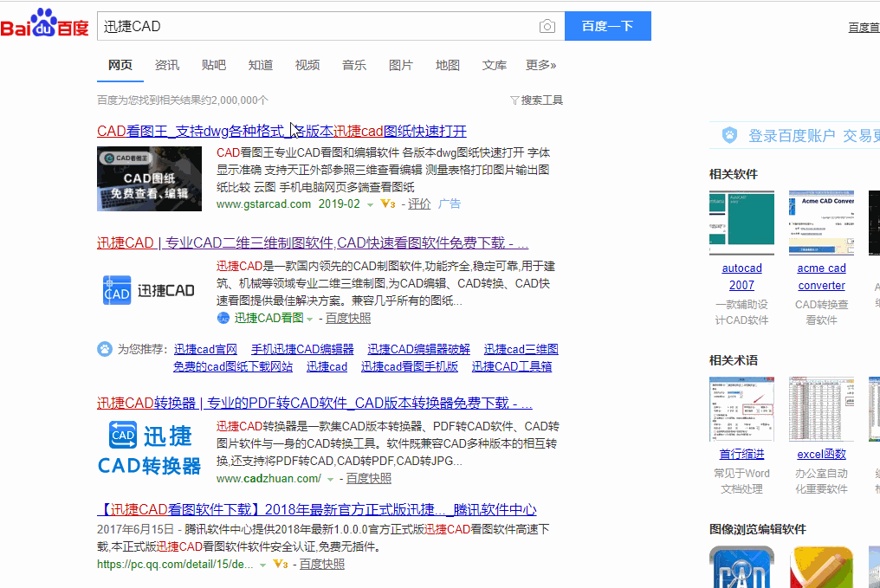Open the https://pc.qq.com/detail/15/de... URL

click(x=175, y=564)
